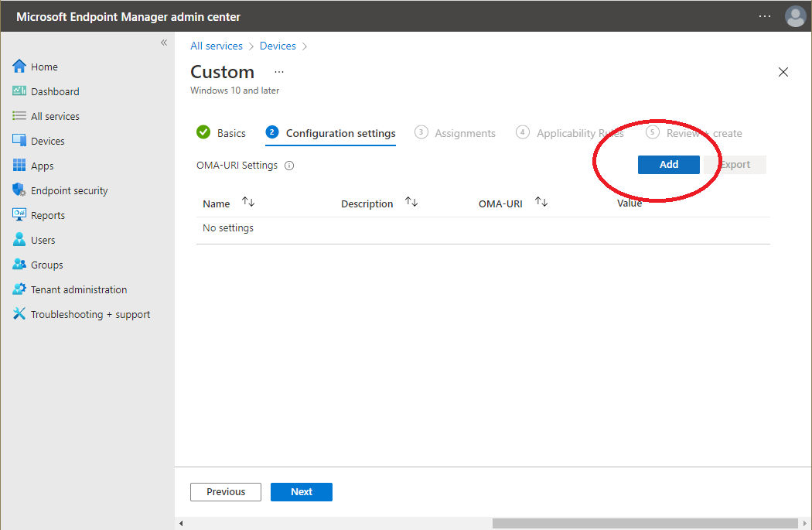The image size is (812, 530).
Task: Select the Assignments step tab
Action: pyautogui.click(x=455, y=133)
